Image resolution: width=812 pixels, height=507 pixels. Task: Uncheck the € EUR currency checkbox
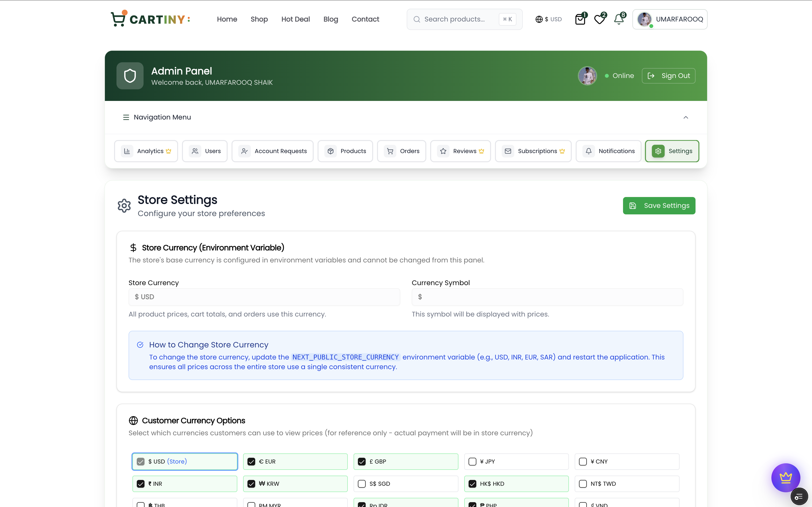pyautogui.click(x=251, y=461)
